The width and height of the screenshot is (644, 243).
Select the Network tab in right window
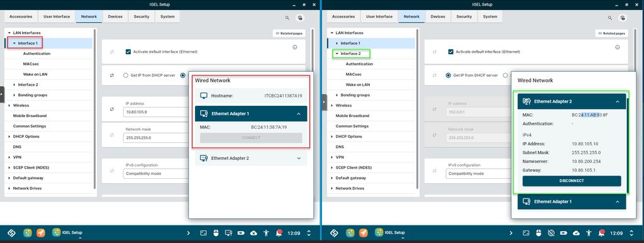(x=411, y=16)
